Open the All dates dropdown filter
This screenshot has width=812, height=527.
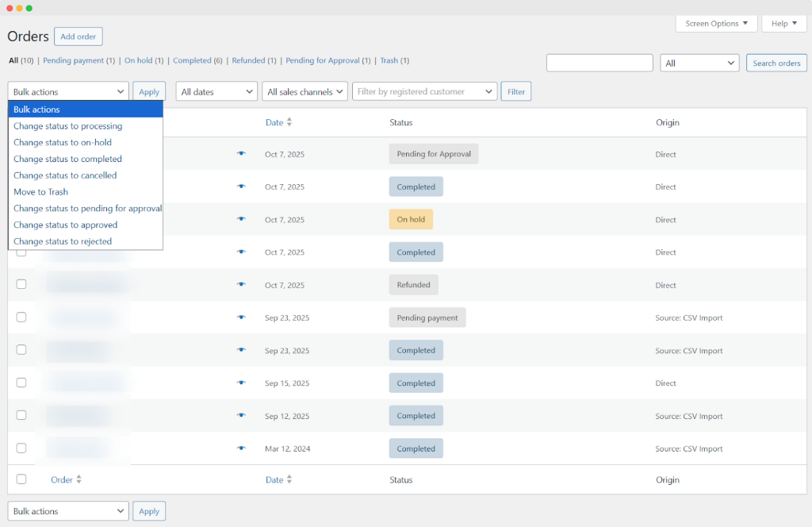(x=216, y=92)
